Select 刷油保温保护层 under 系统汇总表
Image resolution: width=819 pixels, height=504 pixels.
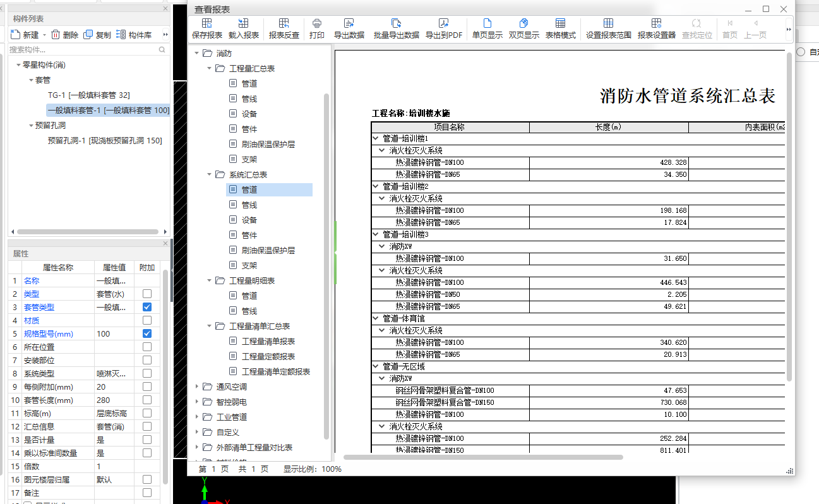[x=268, y=250]
